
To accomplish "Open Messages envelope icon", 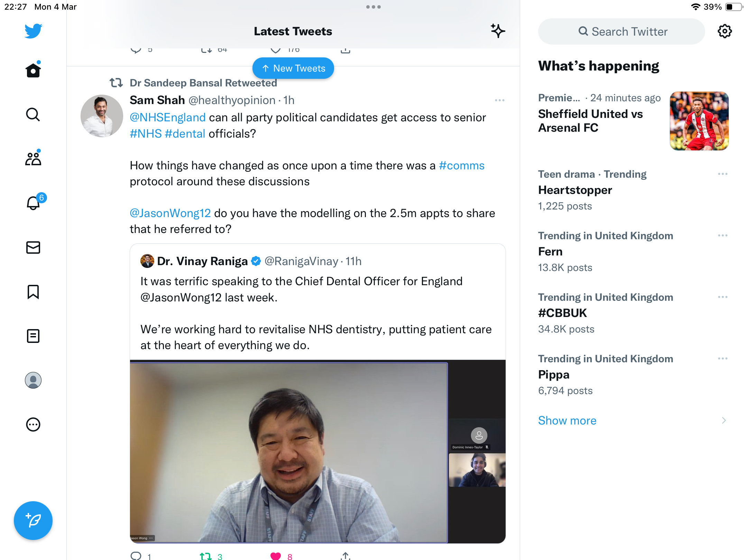I will [33, 248].
